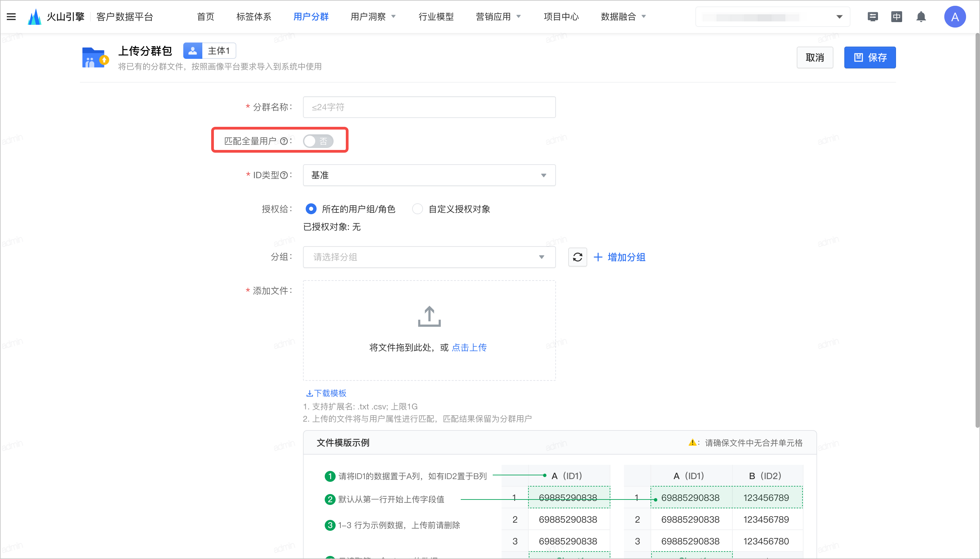Click the file drop upload area
980x559 pixels.
tap(429, 331)
